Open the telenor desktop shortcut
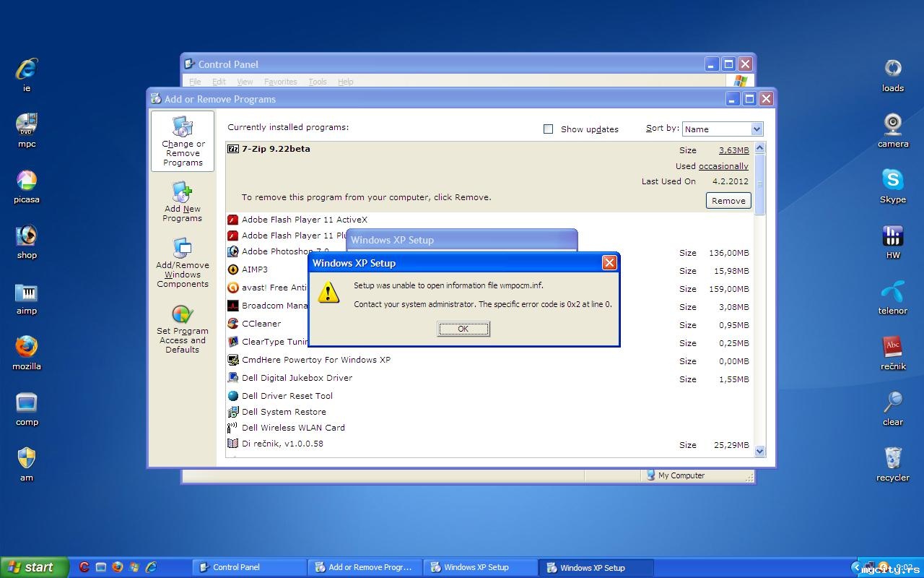Viewport: 924px width, 578px height. tap(893, 292)
